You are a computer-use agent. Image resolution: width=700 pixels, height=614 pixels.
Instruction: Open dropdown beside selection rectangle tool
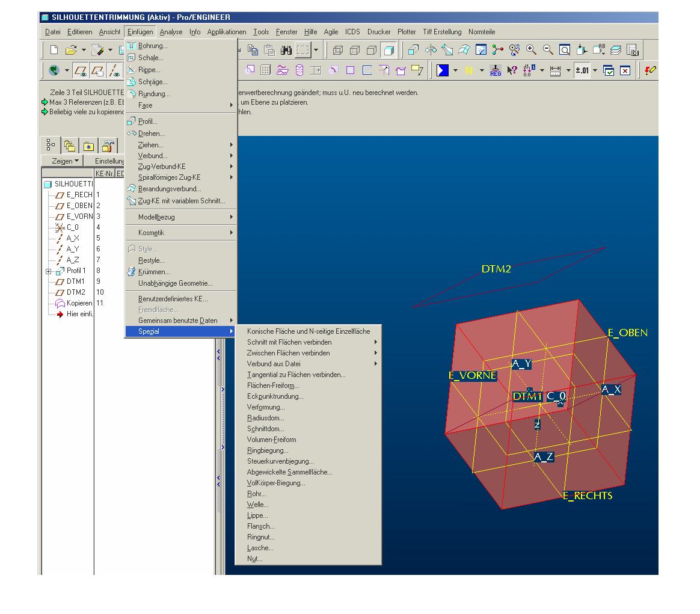click(316, 50)
